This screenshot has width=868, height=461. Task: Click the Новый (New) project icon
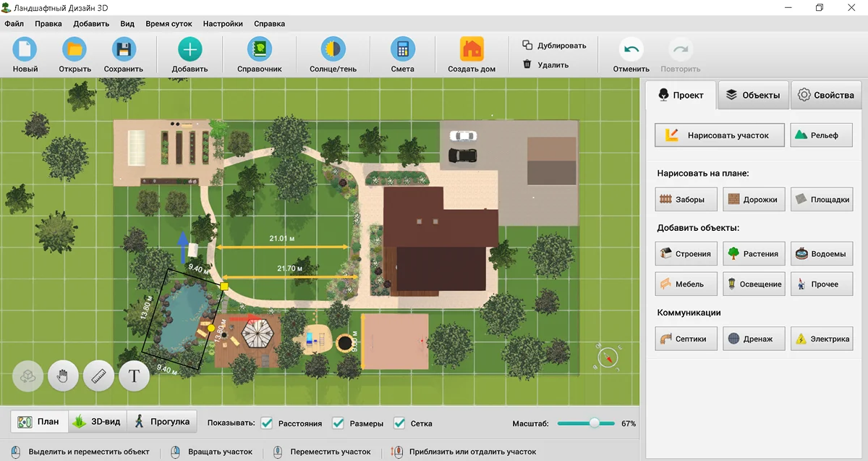click(25, 51)
